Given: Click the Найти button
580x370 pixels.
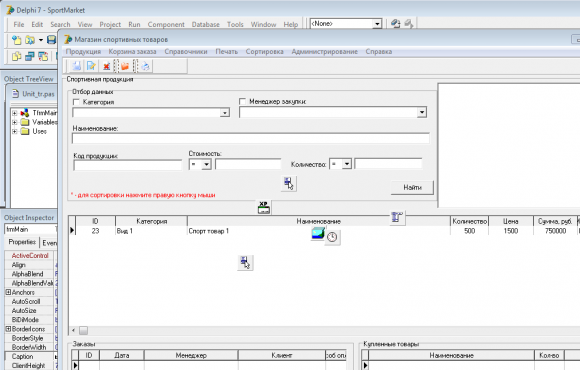Looking at the screenshot, I should click(412, 187).
